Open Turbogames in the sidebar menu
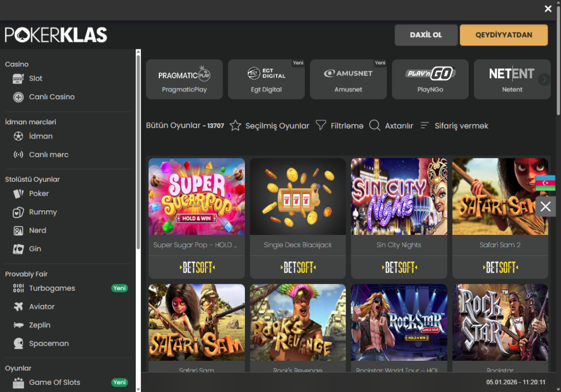This screenshot has height=392, width=561. click(52, 289)
